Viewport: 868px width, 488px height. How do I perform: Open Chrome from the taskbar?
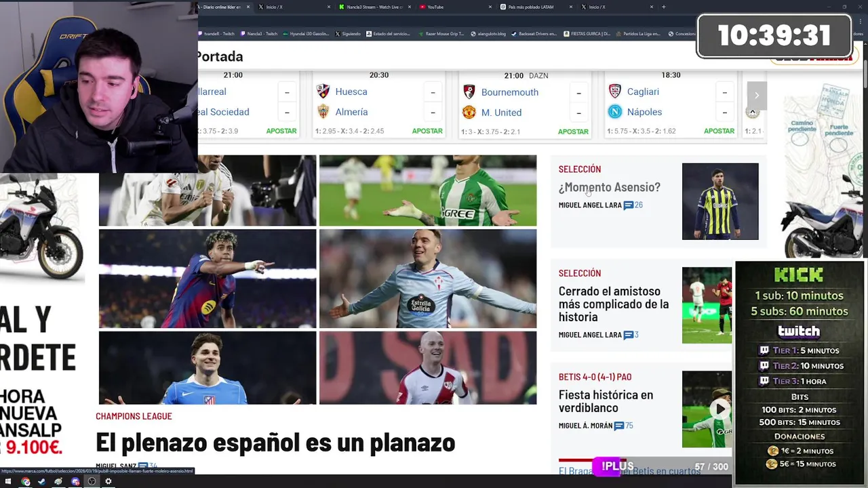[25, 481]
